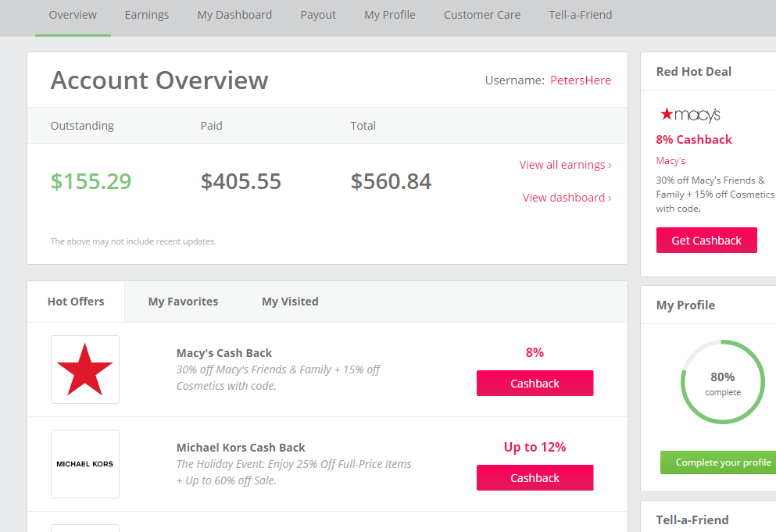Click the $405.55 paid amount
This screenshot has width=776, height=532.
tap(241, 181)
